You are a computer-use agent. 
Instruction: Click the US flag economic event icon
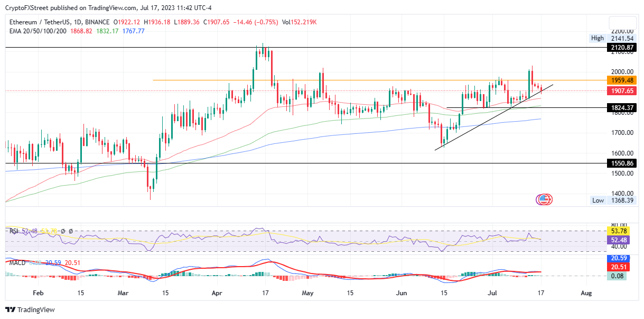(x=545, y=199)
